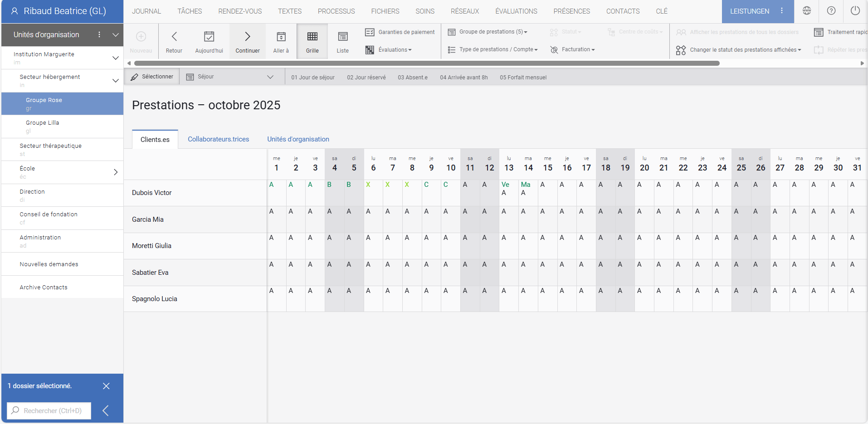Click the help question mark icon
The height and width of the screenshot is (424, 868).
[x=830, y=10]
